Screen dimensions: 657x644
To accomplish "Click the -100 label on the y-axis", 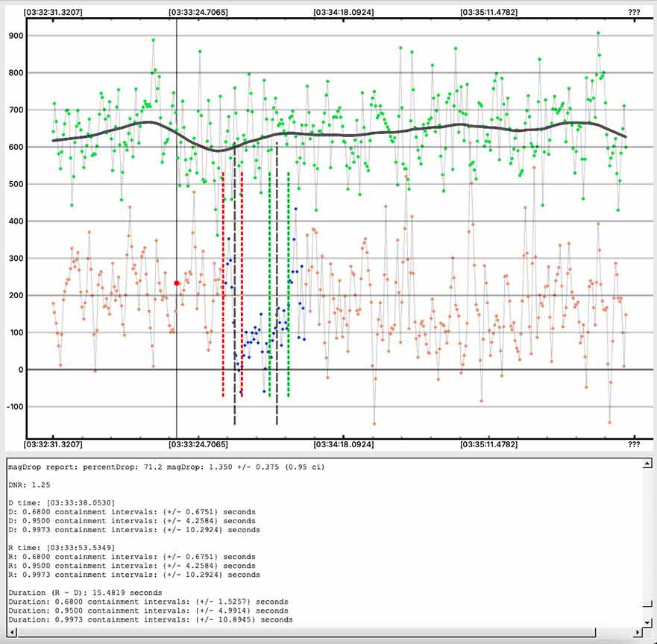I will (x=15, y=407).
